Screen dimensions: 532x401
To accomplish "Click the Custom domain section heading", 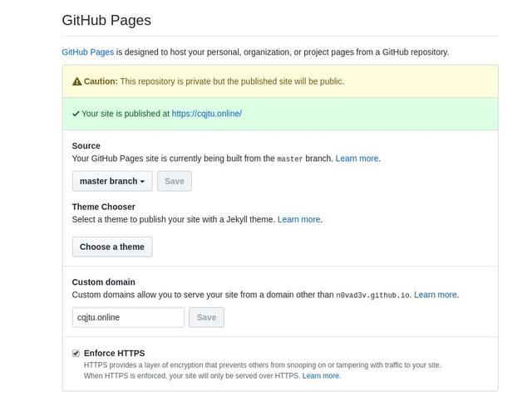I will (103, 282).
